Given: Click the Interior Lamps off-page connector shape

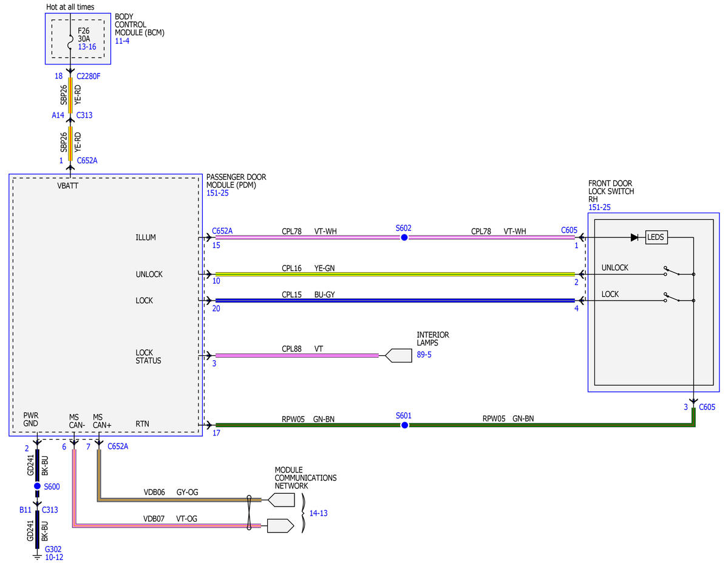Looking at the screenshot, I should pos(398,355).
